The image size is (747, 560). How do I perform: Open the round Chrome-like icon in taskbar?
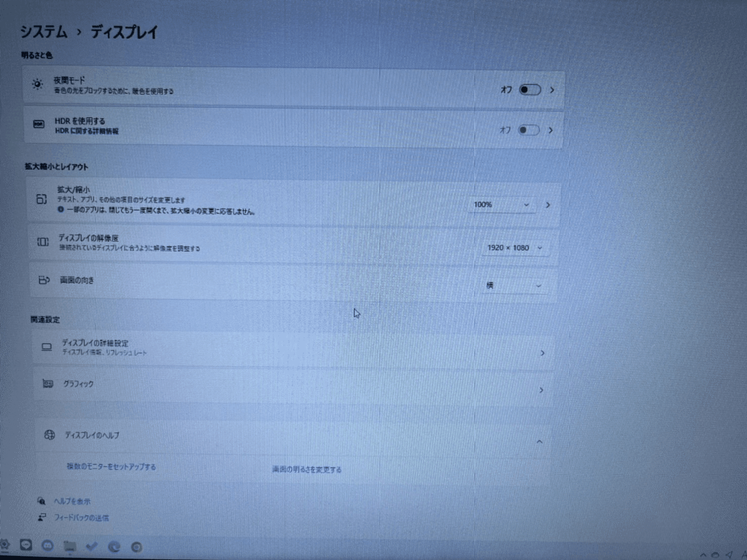[x=136, y=547]
